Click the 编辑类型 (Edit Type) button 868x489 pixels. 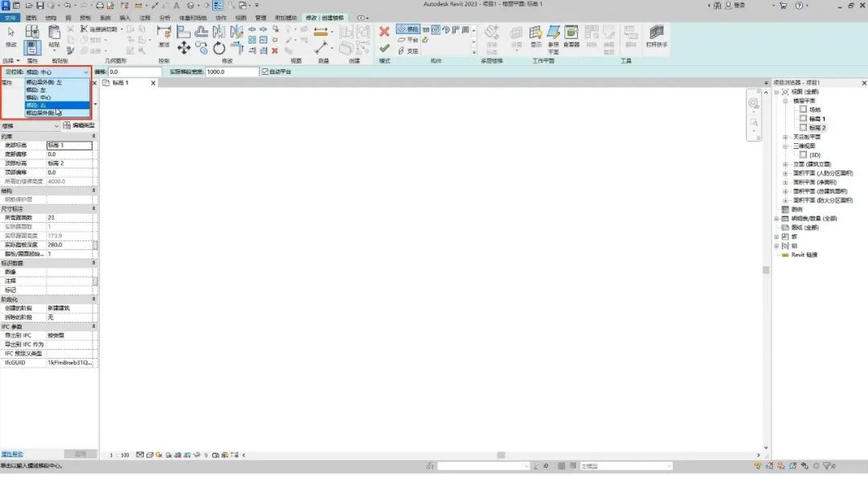pos(79,126)
